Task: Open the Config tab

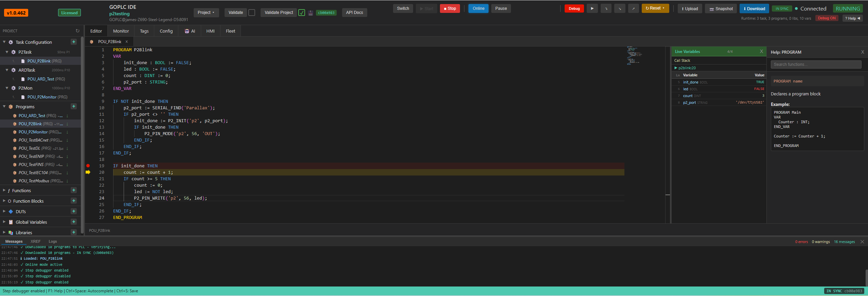Action: point(166,31)
